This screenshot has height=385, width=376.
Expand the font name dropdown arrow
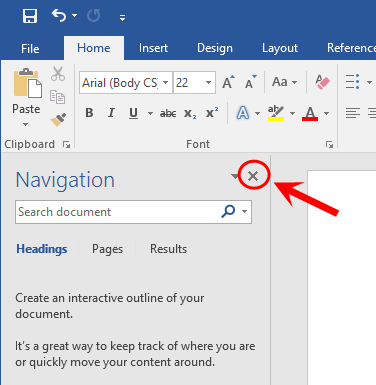[165, 82]
